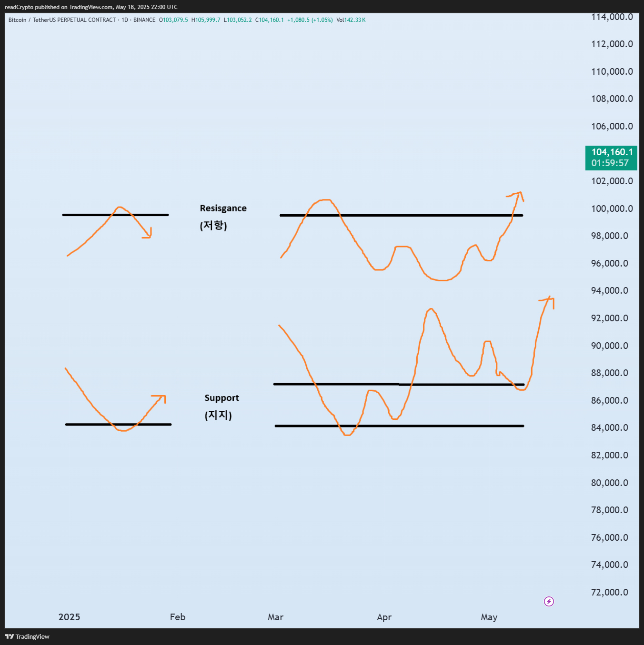Click the 1D interval label

(125, 20)
